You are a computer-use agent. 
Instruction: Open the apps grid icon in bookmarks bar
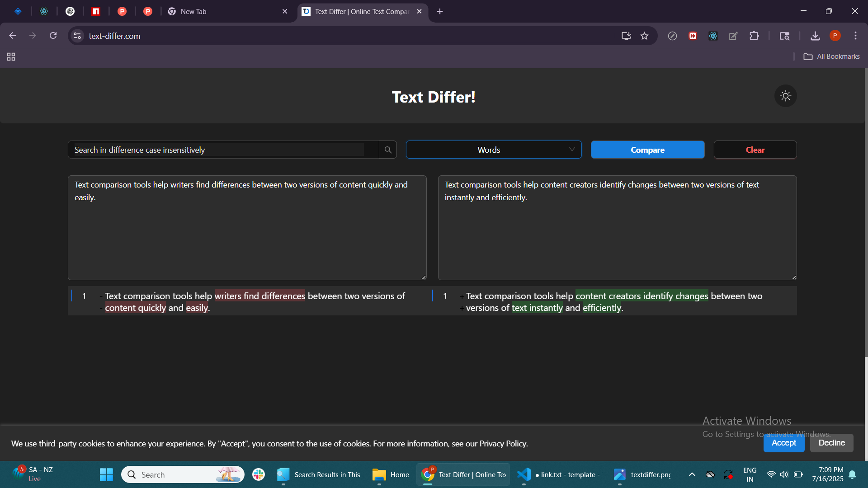pos(11,56)
